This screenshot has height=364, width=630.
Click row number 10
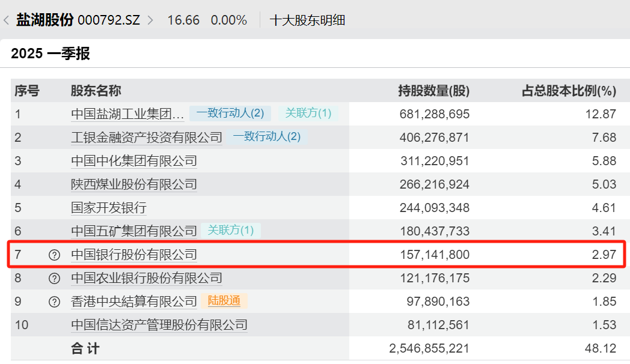click(22, 325)
